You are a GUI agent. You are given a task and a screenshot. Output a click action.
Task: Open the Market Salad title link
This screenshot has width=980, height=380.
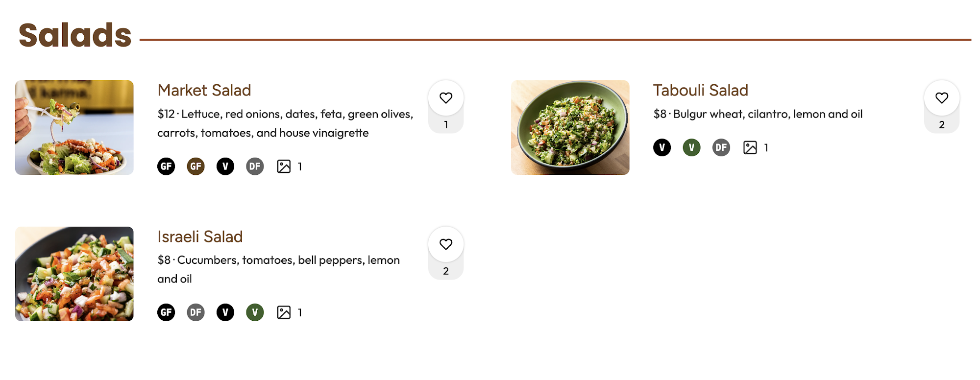point(204,91)
